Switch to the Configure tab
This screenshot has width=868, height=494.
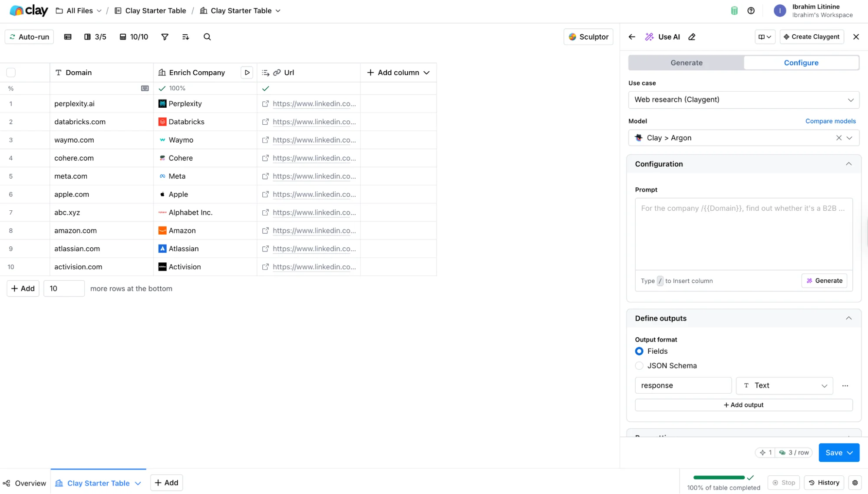click(801, 63)
